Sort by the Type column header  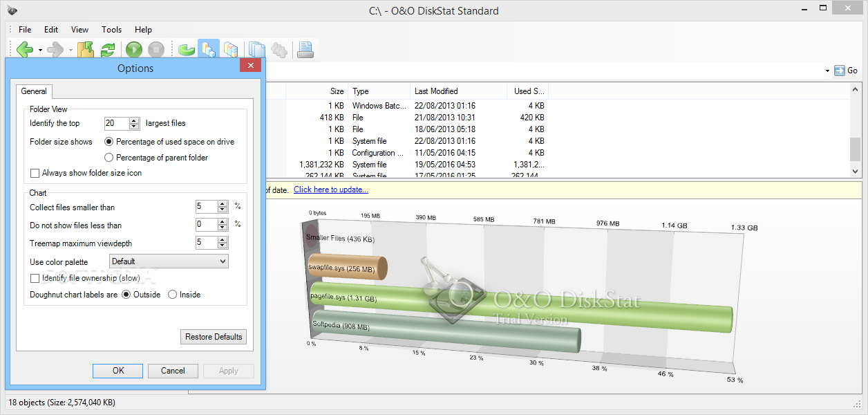(x=379, y=91)
